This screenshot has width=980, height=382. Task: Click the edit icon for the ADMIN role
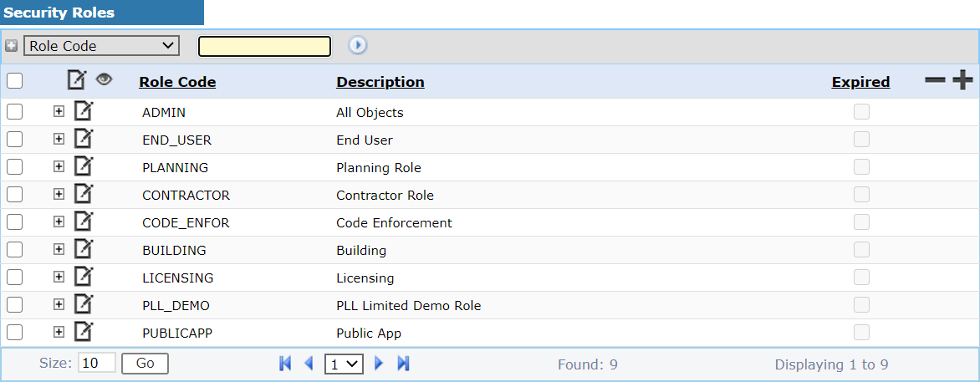click(83, 111)
